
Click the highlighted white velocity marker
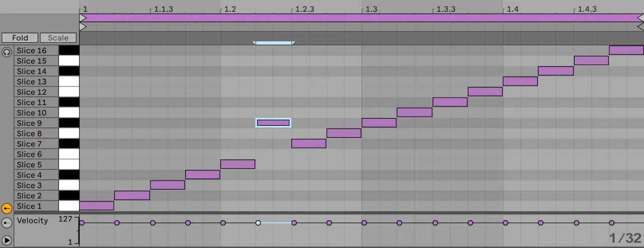tap(258, 223)
